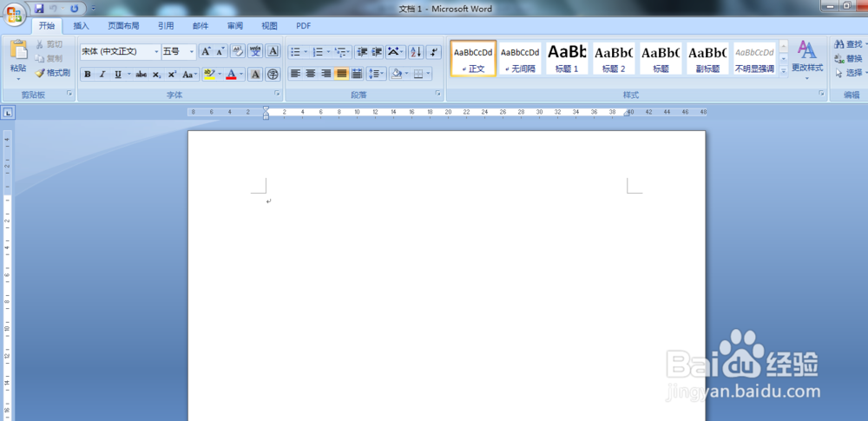Shrink font size with the small A icon
Screen dimensions: 868x421
coord(220,51)
